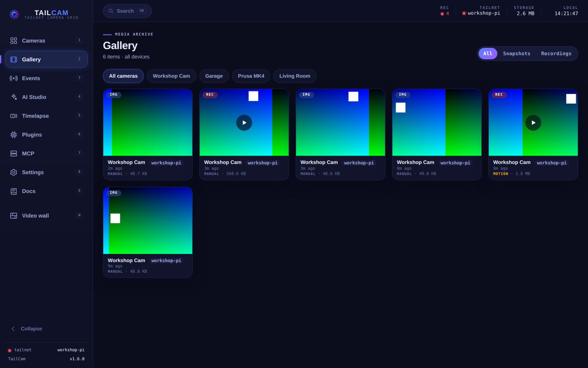This screenshot has height=368, width=588.
Task: Filter by Living Room chip
Action: tap(295, 76)
